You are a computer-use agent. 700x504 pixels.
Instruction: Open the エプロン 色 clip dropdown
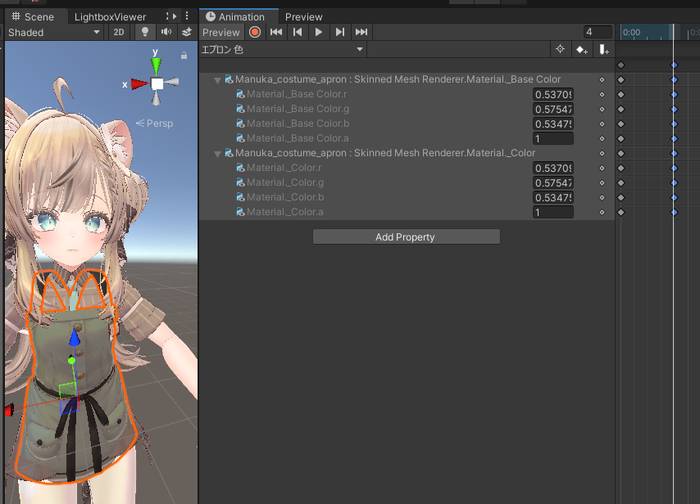(x=283, y=50)
